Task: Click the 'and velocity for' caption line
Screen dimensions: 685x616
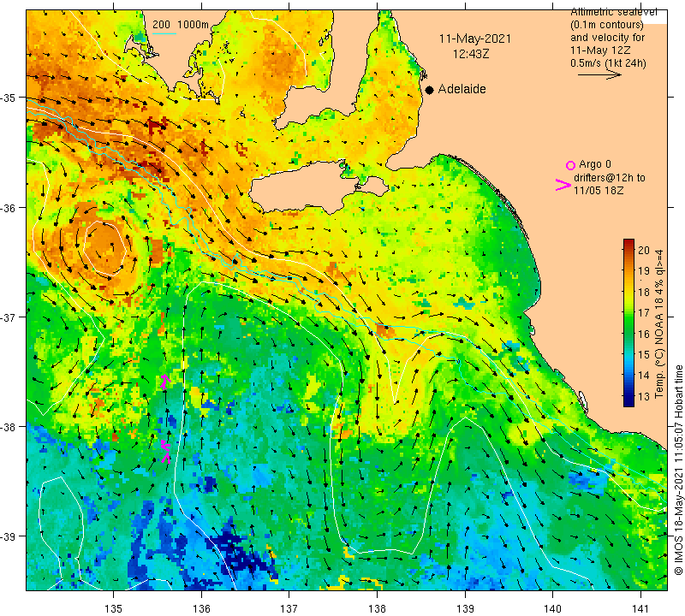Action: tap(607, 38)
